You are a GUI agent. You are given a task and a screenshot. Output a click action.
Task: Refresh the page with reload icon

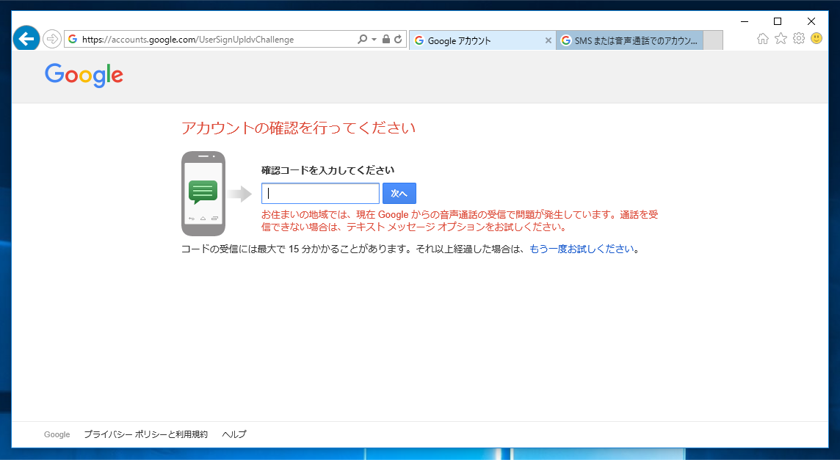click(398, 39)
